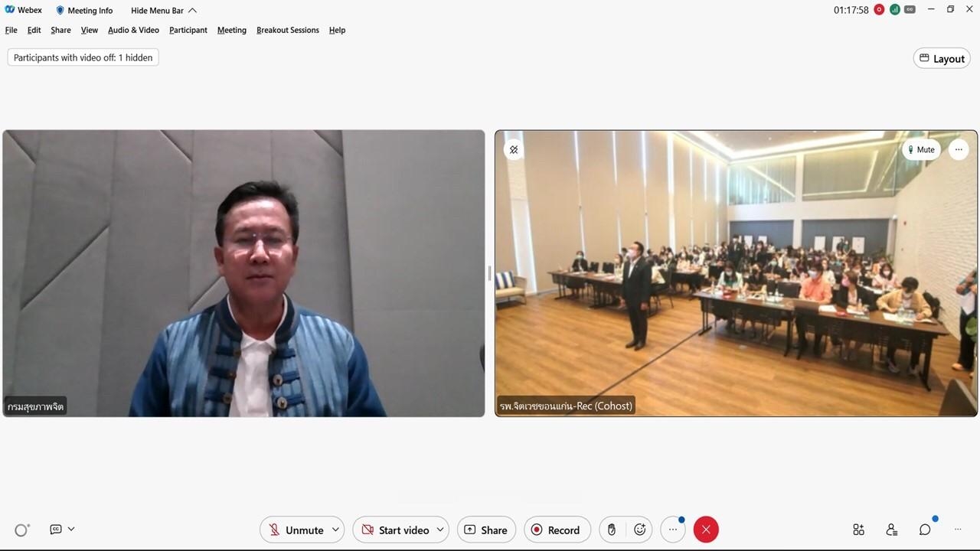Click the closed captions icon
This screenshot has height=551, width=980.
click(56, 530)
